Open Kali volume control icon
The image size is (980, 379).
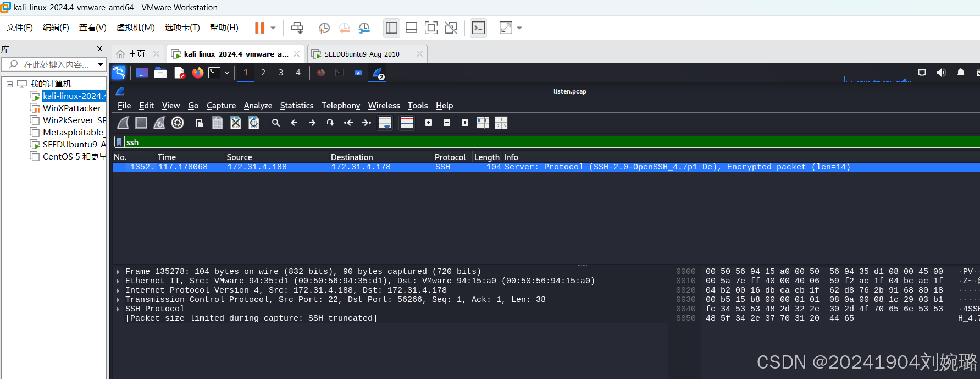pos(942,73)
